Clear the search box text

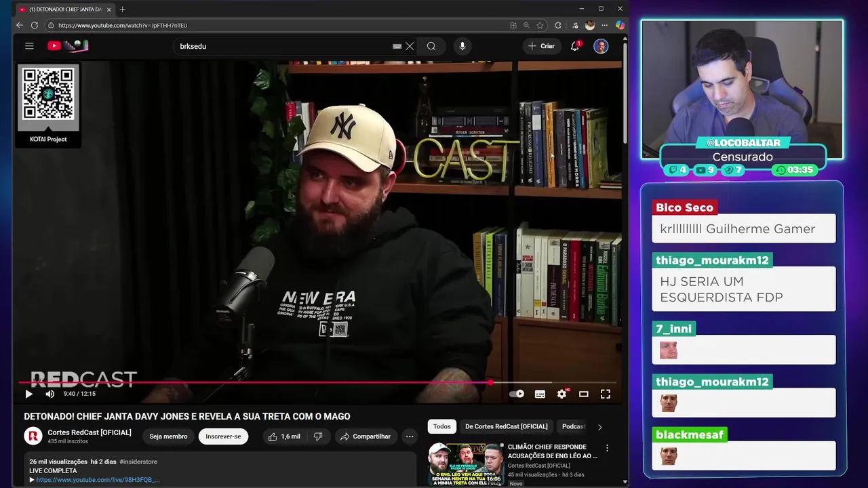point(410,46)
